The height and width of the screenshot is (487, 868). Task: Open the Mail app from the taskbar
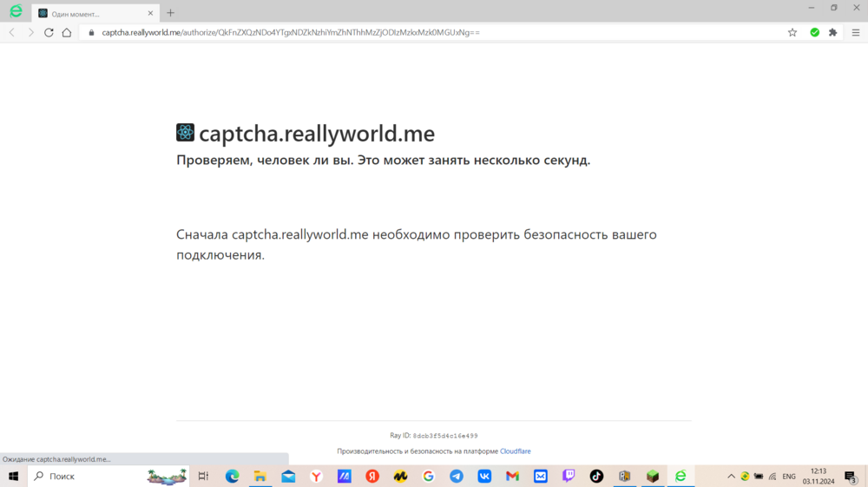pos(288,476)
